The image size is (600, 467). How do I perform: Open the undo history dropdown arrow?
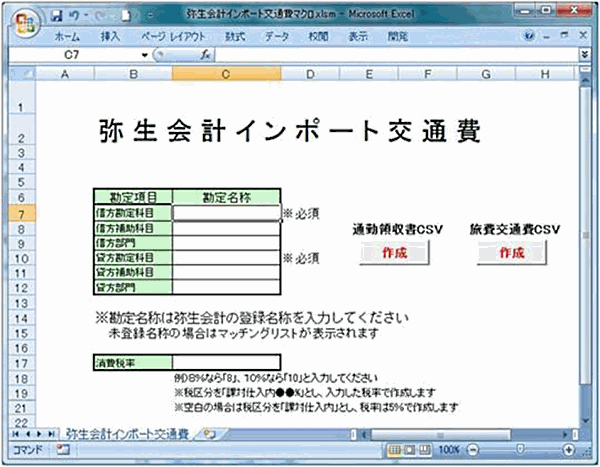tap(86, 16)
